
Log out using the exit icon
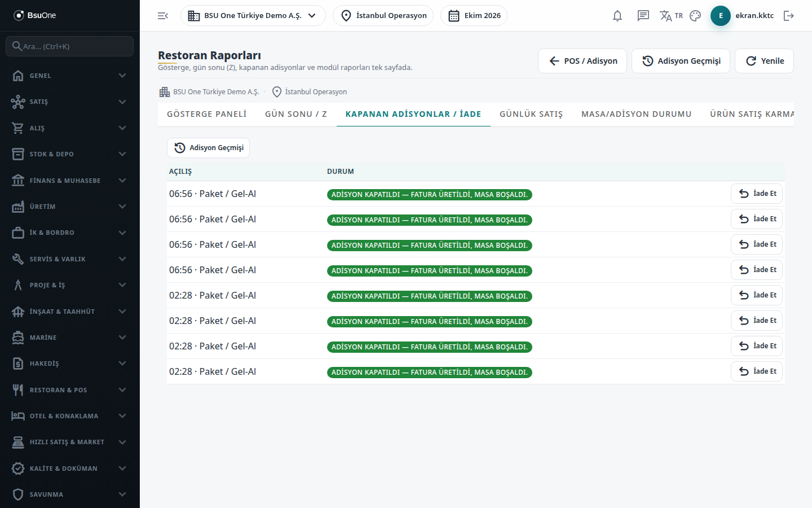click(x=789, y=16)
